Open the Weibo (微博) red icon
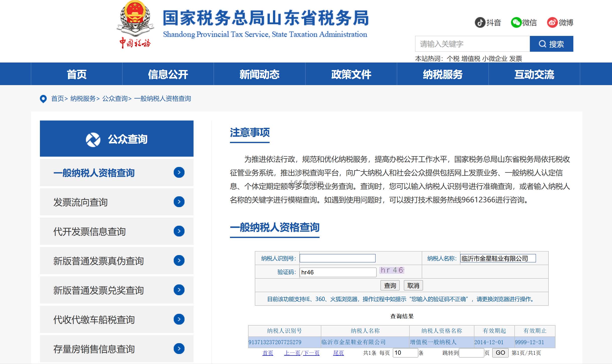The image size is (612, 364). click(552, 23)
